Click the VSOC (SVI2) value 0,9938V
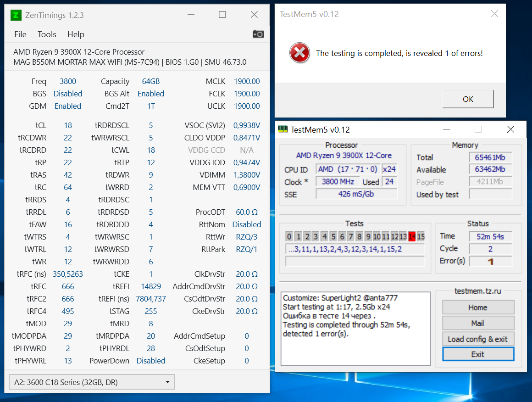This screenshot has width=532, height=402. point(247,125)
